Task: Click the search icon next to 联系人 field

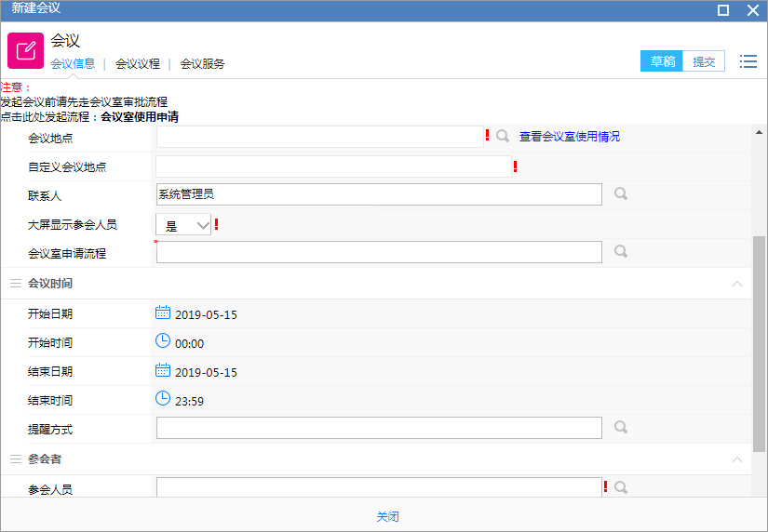Action: [621, 193]
